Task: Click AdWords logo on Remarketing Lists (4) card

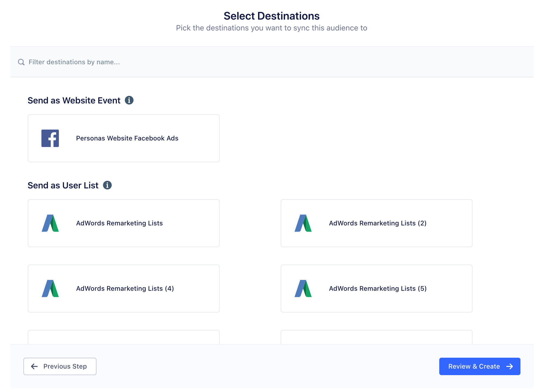Action: click(x=50, y=289)
